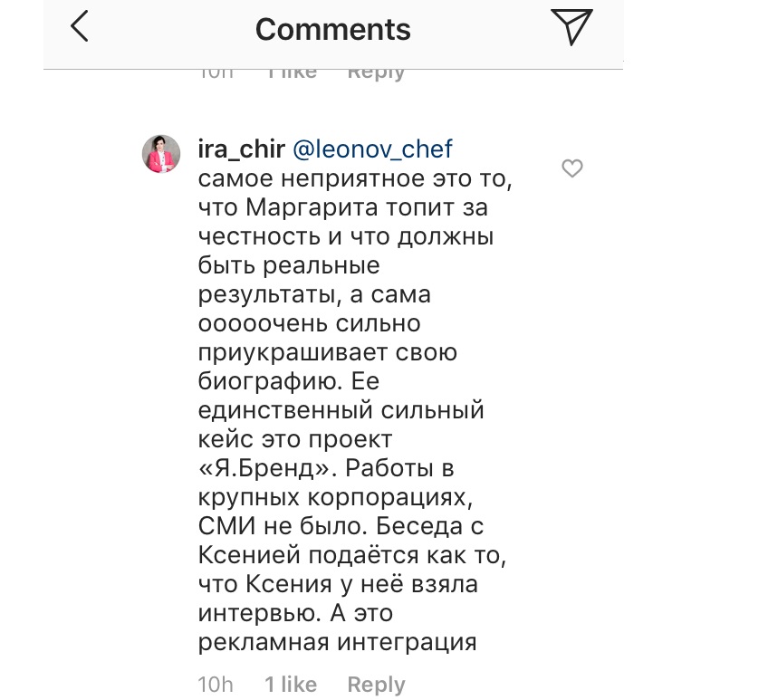Go back using the left chevron
768x700 pixels.
pos(80,27)
